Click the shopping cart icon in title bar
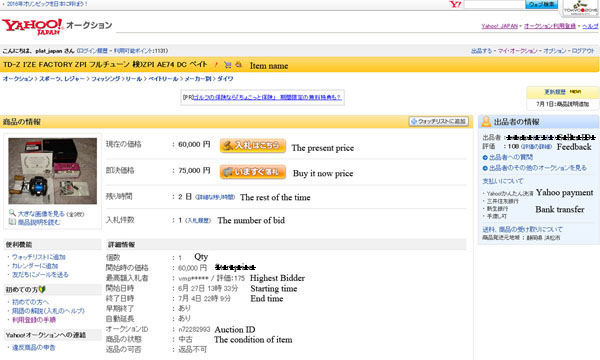This screenshot has width=600, height=360. click(228, 65)
